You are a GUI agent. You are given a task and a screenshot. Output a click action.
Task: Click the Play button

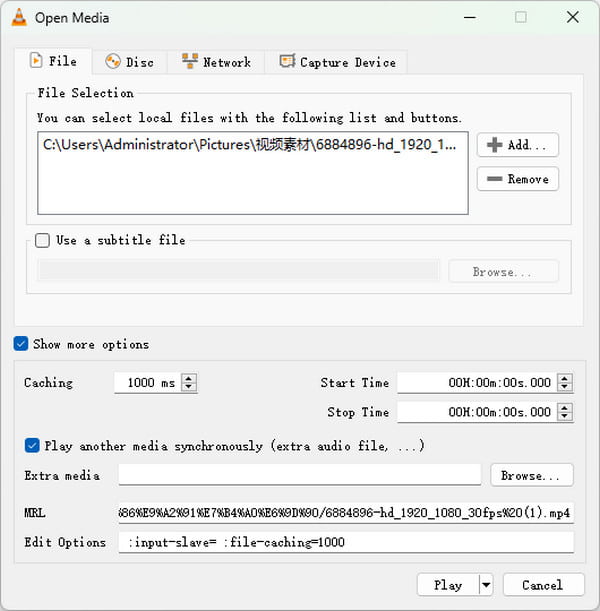pyautogui.click(x=448, y=585)
